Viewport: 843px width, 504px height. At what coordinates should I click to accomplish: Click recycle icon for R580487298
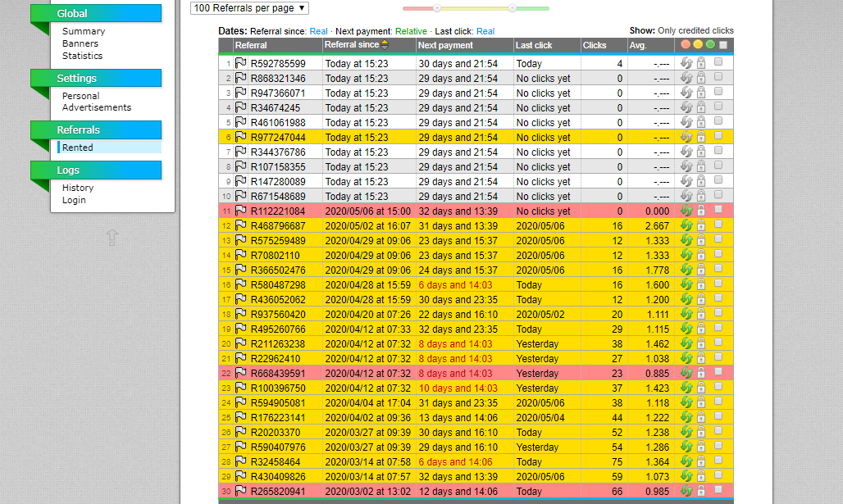tap(686, 284)
